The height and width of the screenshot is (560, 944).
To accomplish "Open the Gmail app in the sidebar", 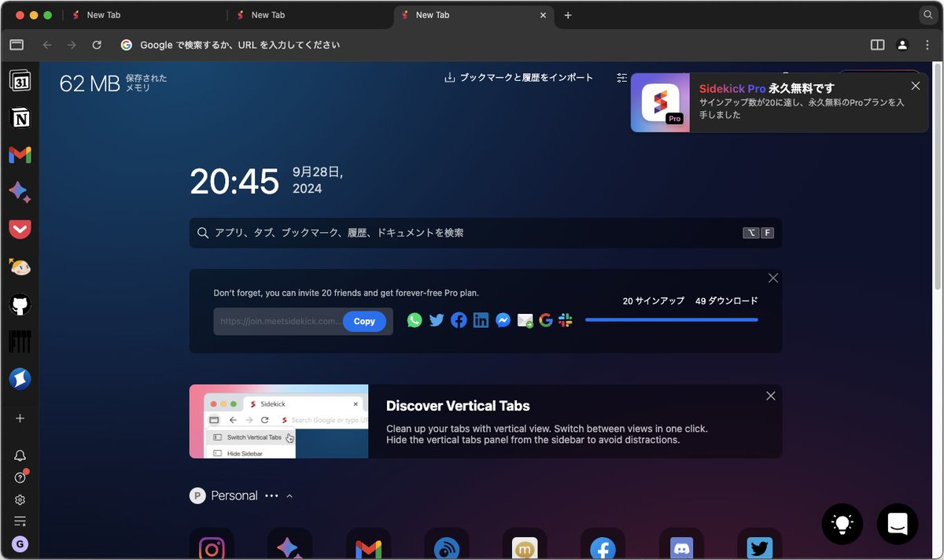I will coord(20,155).
